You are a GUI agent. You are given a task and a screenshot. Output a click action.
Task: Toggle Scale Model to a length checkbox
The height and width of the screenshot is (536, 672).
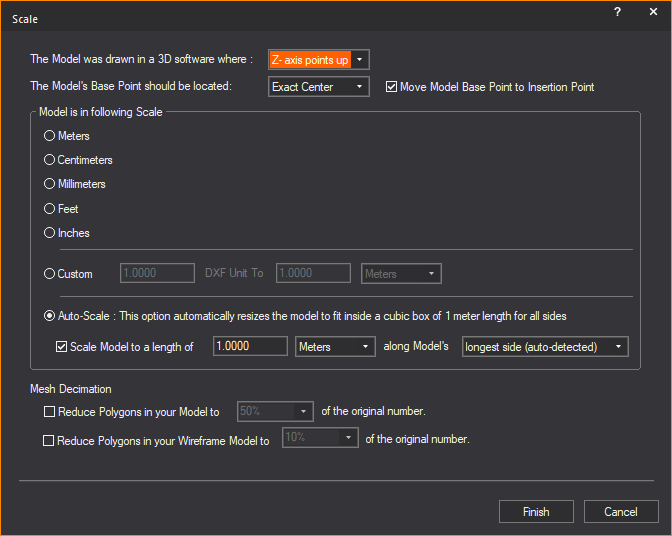click(x=61, y=347)
